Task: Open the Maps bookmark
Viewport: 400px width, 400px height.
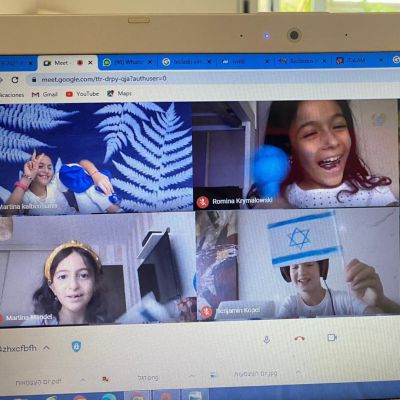Action: tap(119, 94)
